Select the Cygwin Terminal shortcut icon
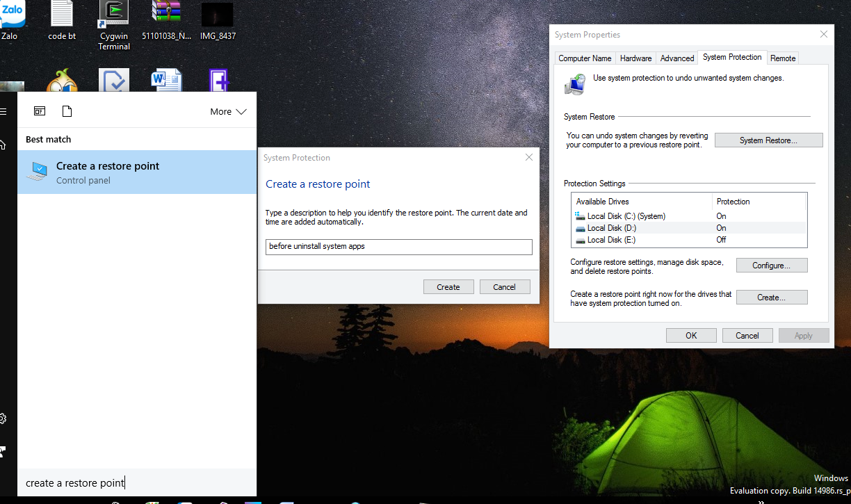The image size is (851, 504). [114, 24]
